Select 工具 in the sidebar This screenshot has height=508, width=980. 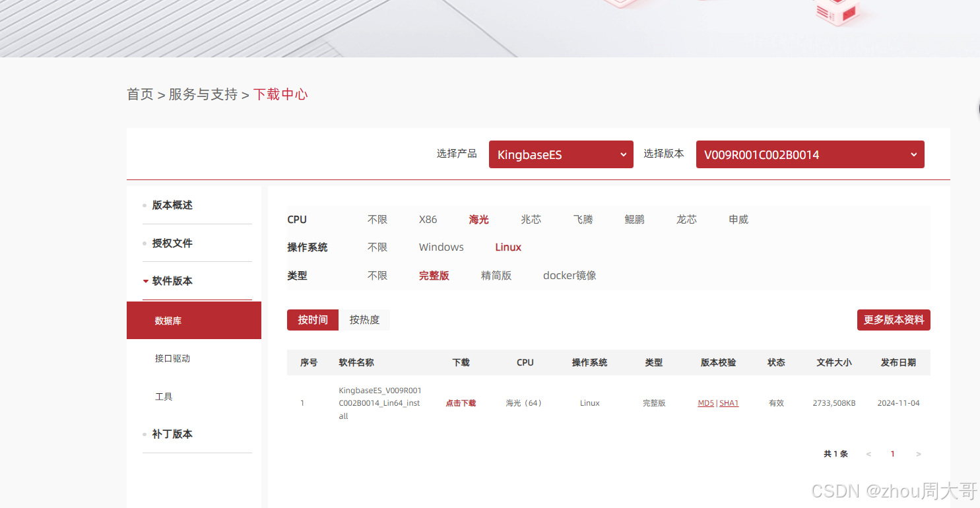coord(164,397)
